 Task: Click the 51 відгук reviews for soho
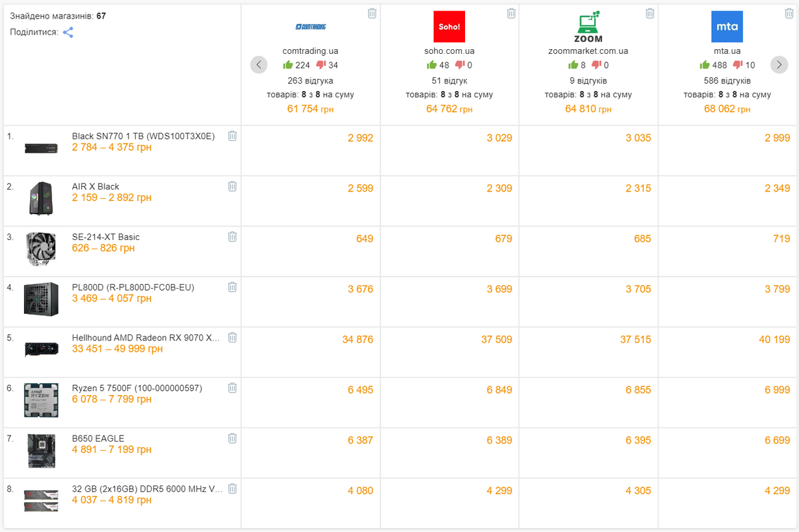(450, 80)
